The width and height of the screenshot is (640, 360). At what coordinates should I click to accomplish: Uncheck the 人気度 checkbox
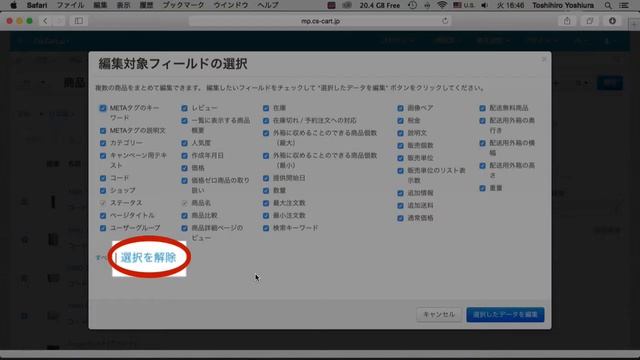pyautogui.click(x=184, y=143)
